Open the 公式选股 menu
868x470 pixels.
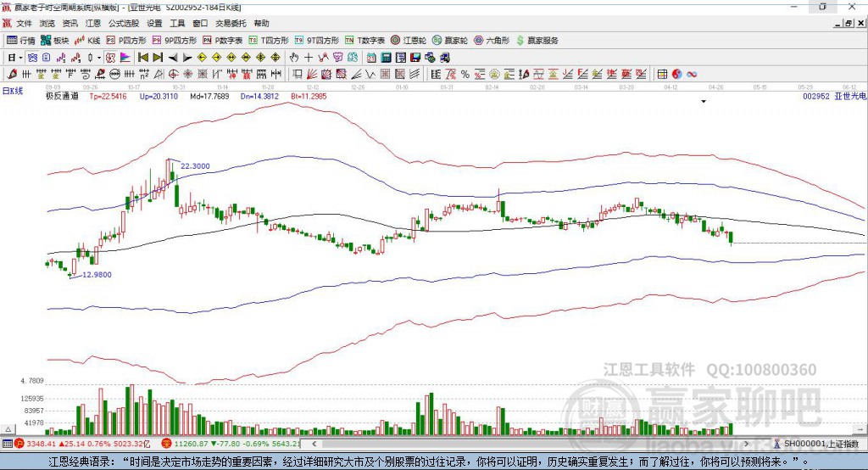click(x=124, y=23)
